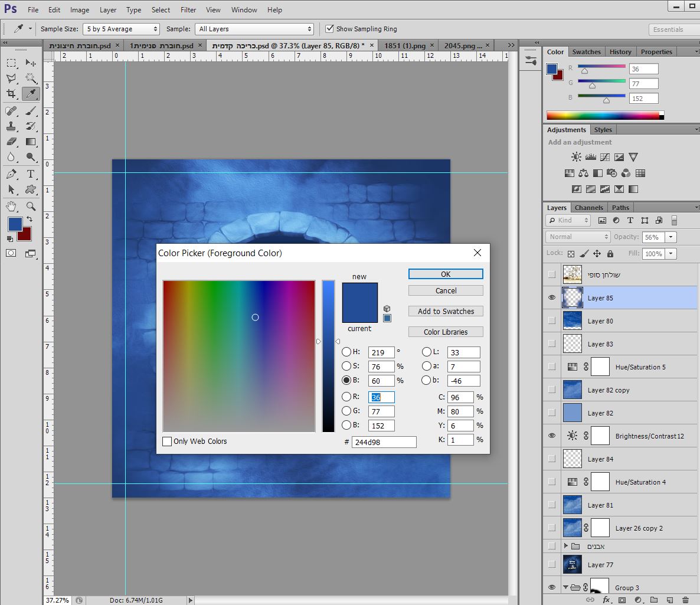The width and height of the screenshot is (700, 605).
Task: Open Color Libraries from the color picker
Action: point(446,332)
